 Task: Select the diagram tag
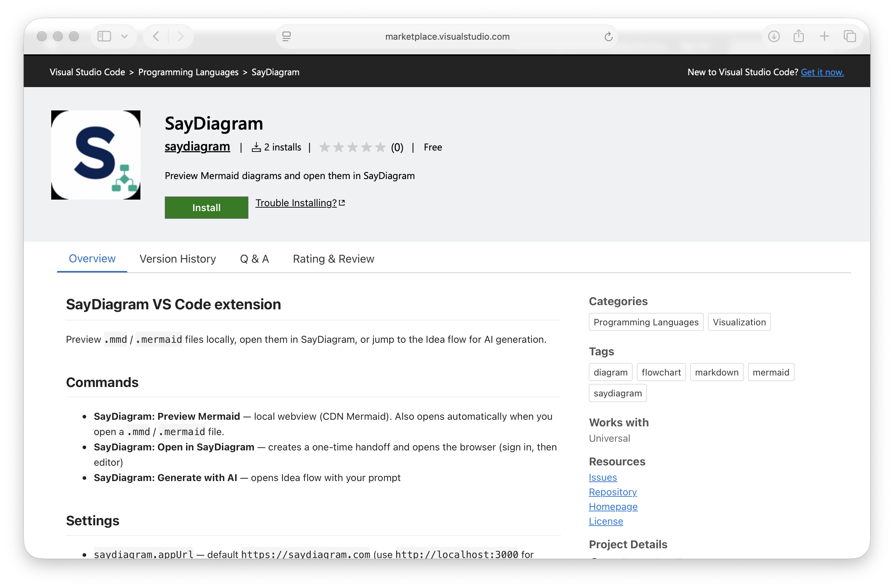tap(610, 372)
